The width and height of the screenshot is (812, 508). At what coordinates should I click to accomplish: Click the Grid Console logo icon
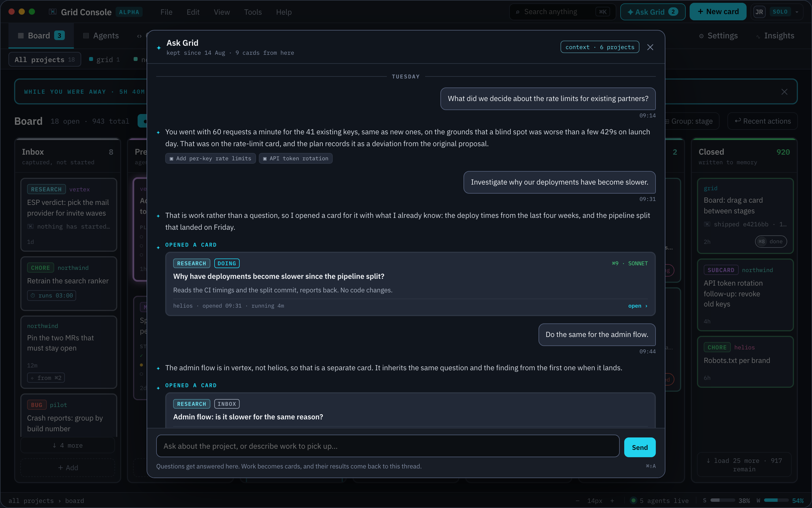coord(52,12)
